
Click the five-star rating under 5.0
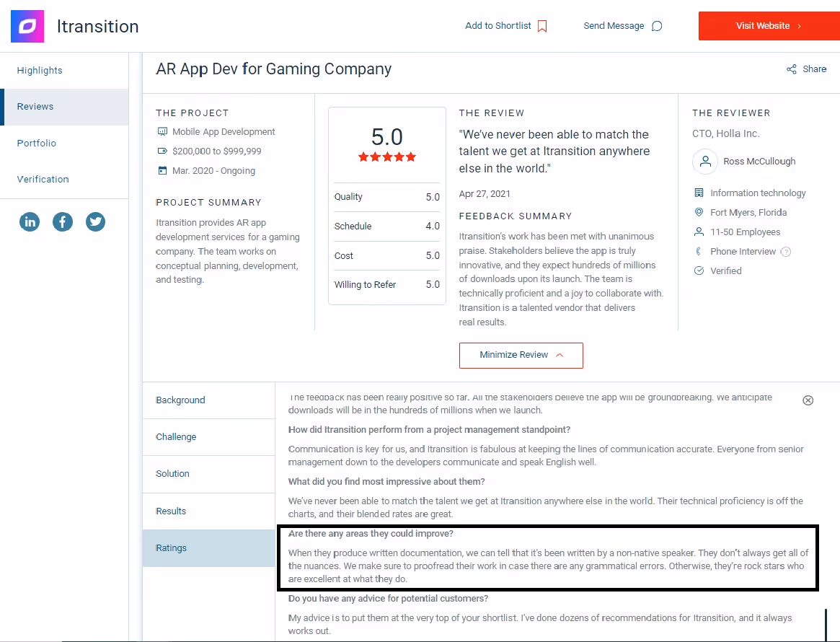click(x=386, y=157)
